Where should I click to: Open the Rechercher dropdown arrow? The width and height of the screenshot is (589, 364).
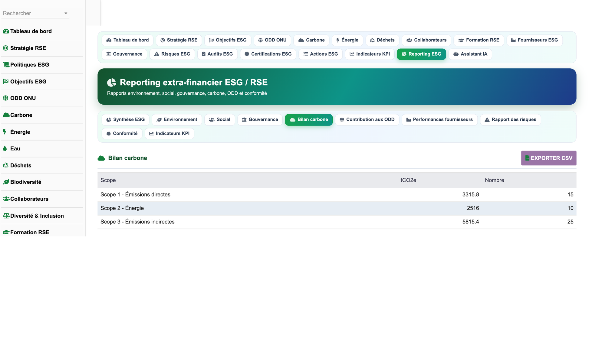(66, 13)
